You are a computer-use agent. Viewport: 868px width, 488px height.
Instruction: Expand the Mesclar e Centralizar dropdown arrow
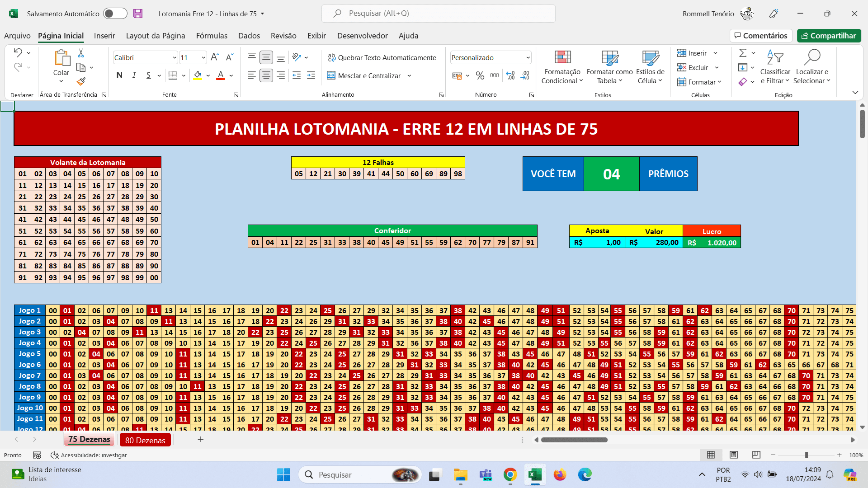(x=409, y=75)
